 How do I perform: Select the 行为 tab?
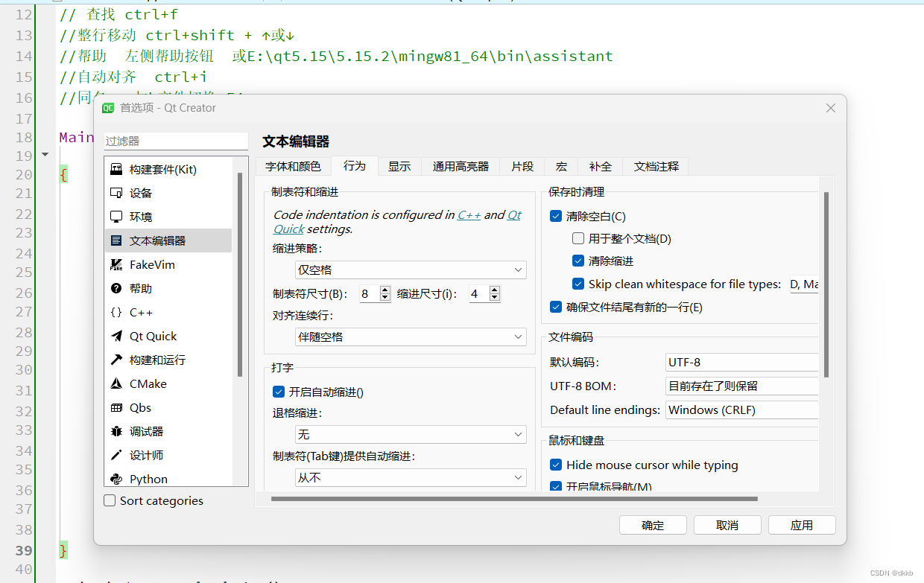click(355, 165)
